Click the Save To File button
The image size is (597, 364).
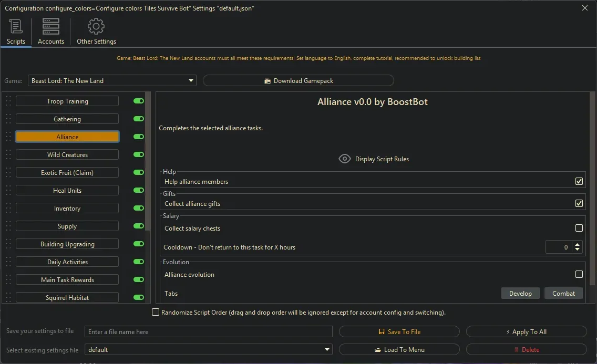(399, 332)
